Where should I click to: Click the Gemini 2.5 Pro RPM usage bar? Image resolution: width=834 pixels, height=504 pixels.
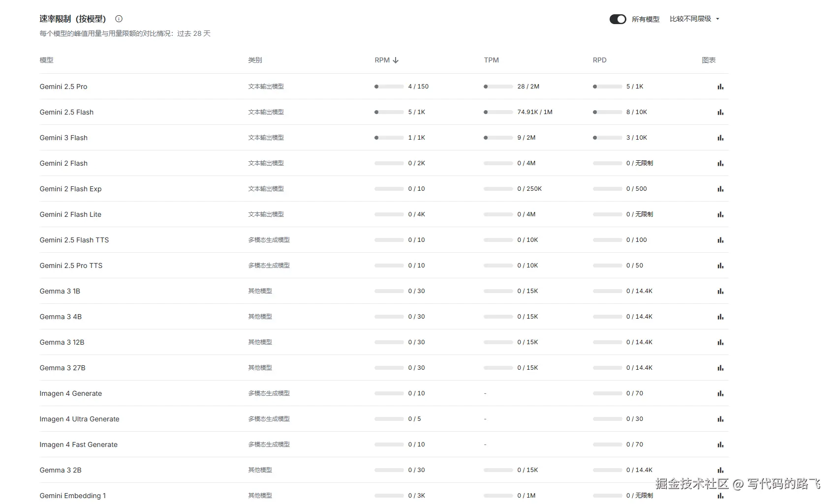click(389, 87)
